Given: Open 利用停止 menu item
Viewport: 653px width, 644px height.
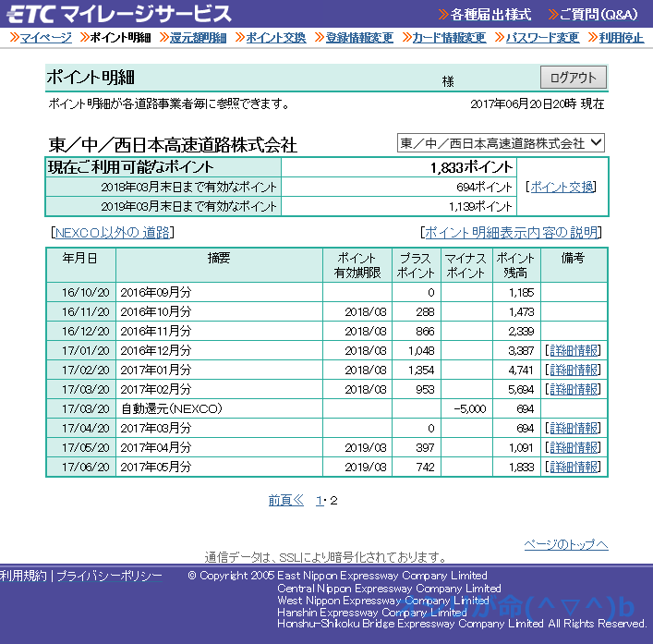Looking at the screenshot, I should [x=622, y=38].
